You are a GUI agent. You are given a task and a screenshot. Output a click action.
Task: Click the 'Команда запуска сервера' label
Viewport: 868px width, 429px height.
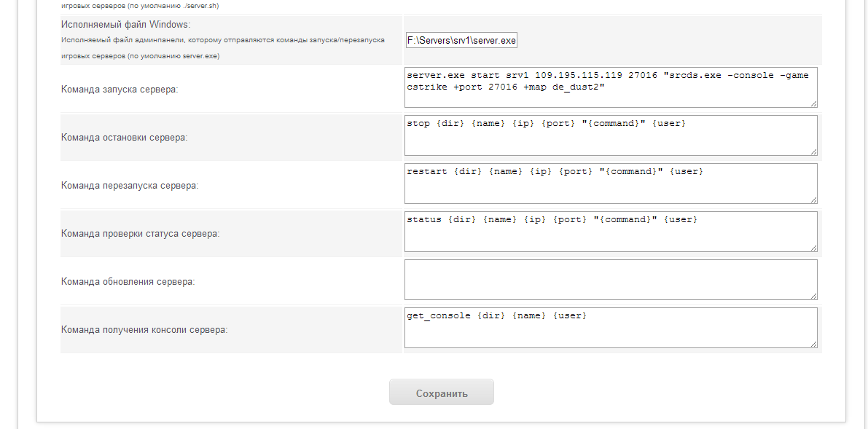[x=120, y=90]
